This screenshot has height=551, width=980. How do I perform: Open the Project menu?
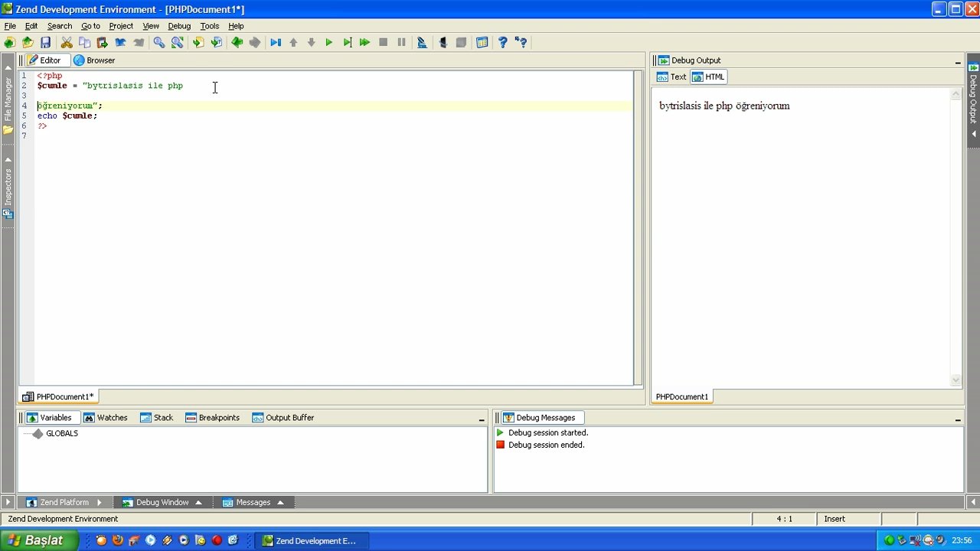pyautogui.click(x=121, y=26)
